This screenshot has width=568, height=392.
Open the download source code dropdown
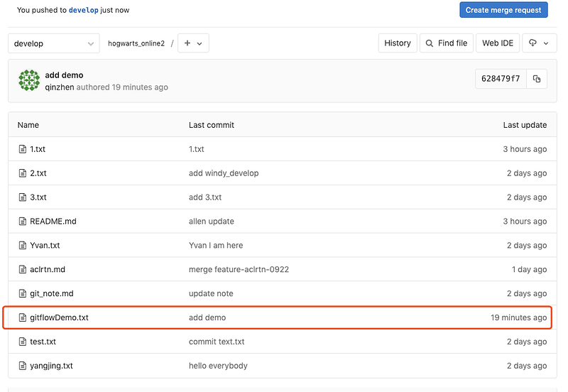coord(539,43)
